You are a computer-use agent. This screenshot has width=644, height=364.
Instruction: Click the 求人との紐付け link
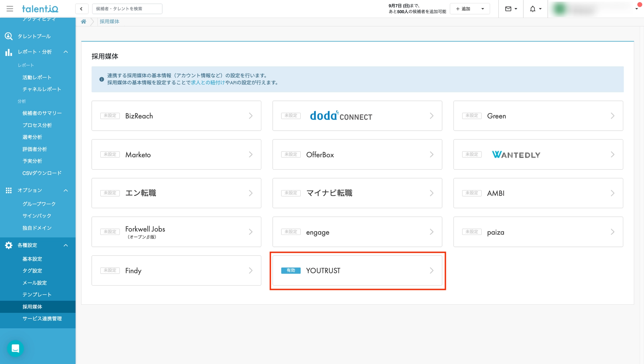coord(208,82)
